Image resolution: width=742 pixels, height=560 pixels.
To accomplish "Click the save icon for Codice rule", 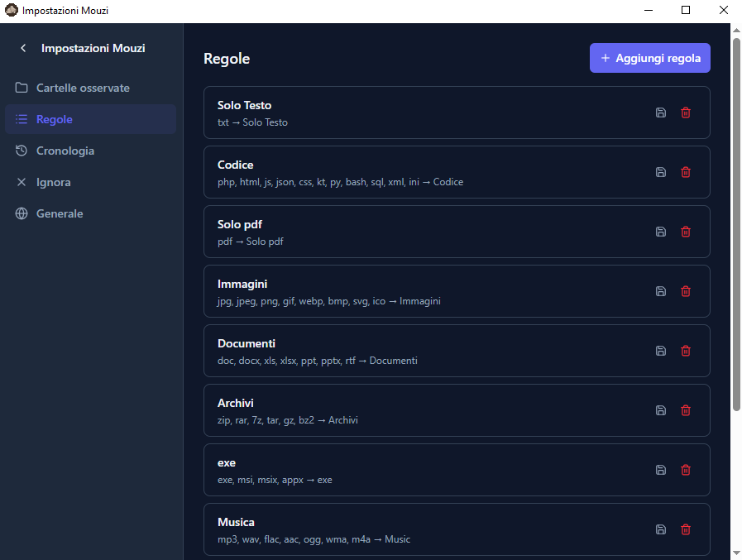I will [661, 172].
